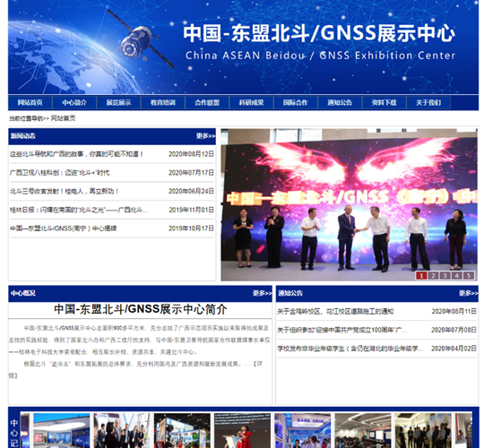Open the thumbnail of group viewing wall display

click(423, 431)
